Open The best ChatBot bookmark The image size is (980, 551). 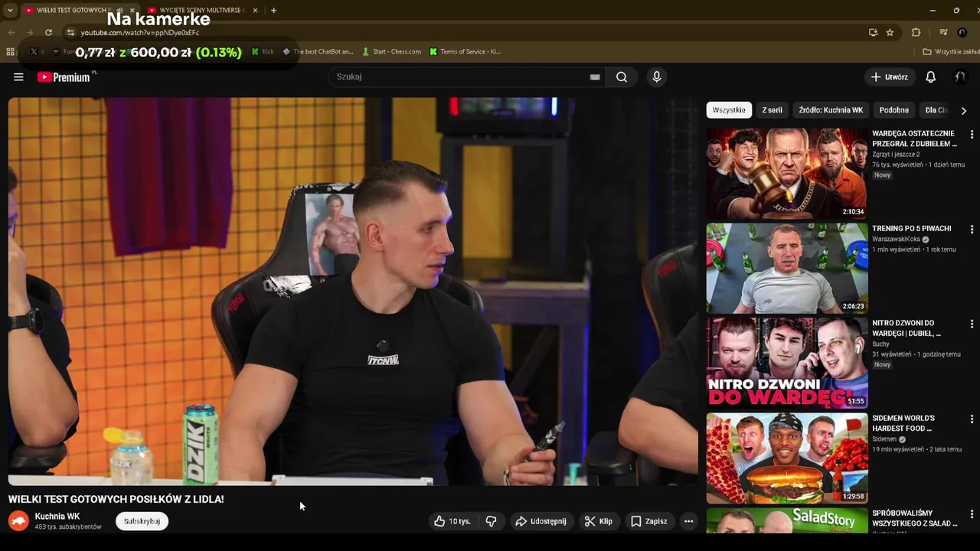tap(318, 51)
